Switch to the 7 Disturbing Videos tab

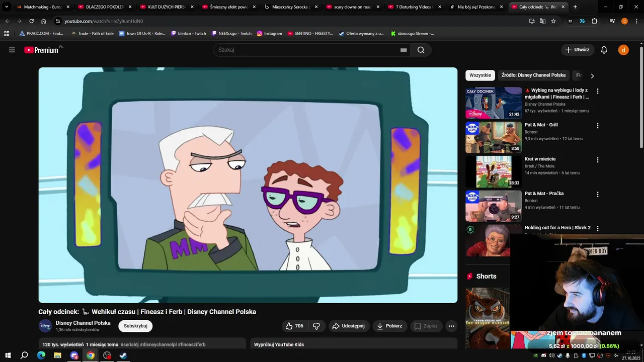pos(415,7)
